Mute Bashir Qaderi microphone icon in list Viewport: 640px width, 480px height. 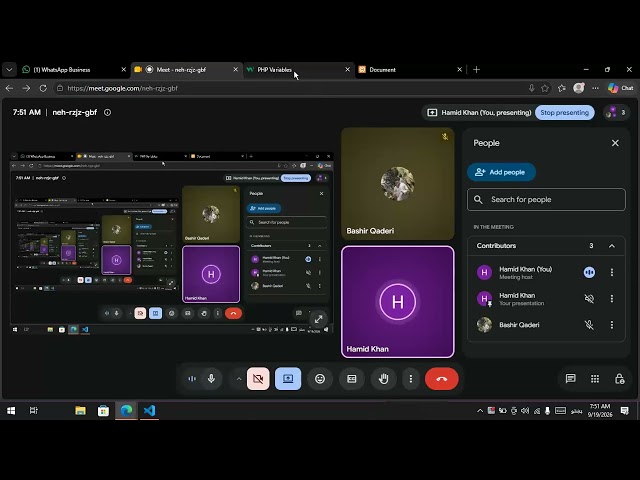tap(589, 325)
